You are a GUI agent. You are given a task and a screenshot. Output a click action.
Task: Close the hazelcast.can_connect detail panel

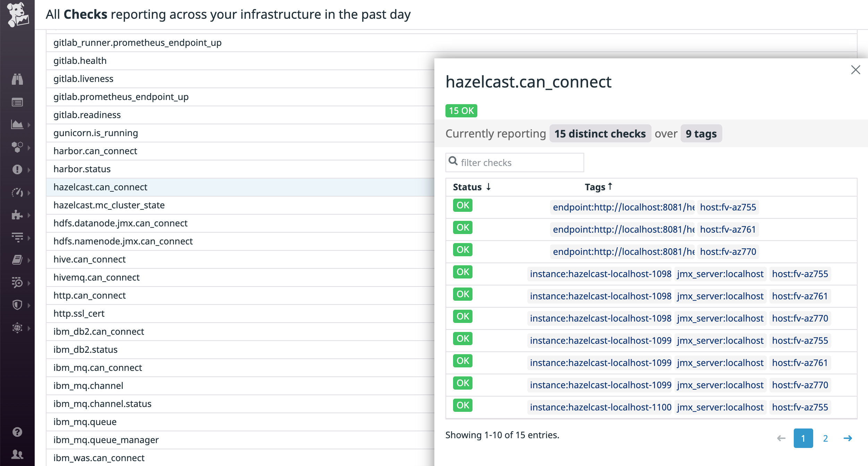coord(856,70)
